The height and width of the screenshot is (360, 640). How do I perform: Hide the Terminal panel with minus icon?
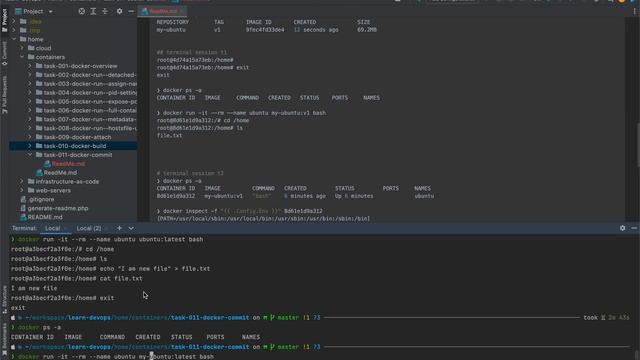tap(634, 228)
